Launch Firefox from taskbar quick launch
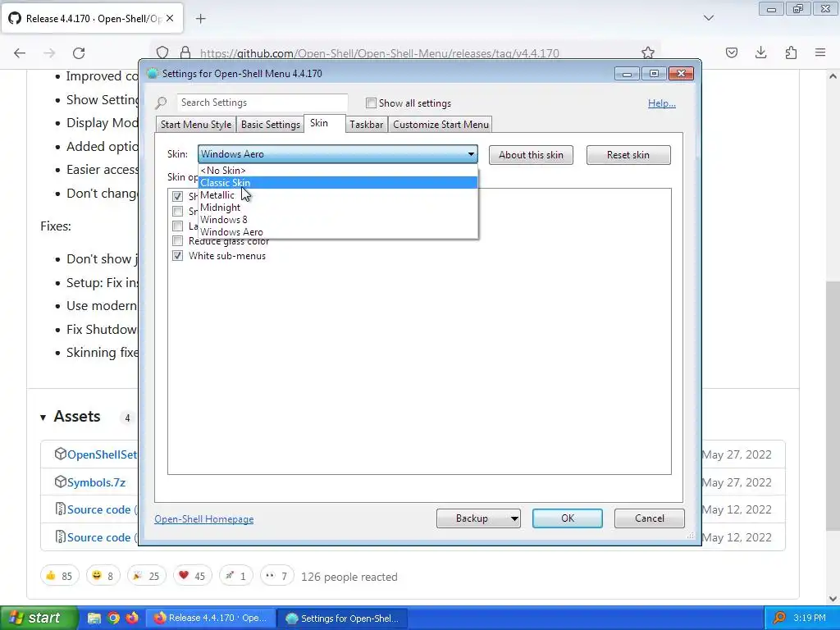 click(132, 619)
